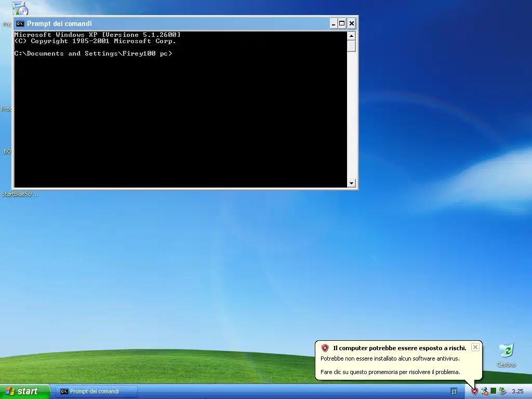Click the Prompt dei comandi taskbar button

tap(96, 392)
